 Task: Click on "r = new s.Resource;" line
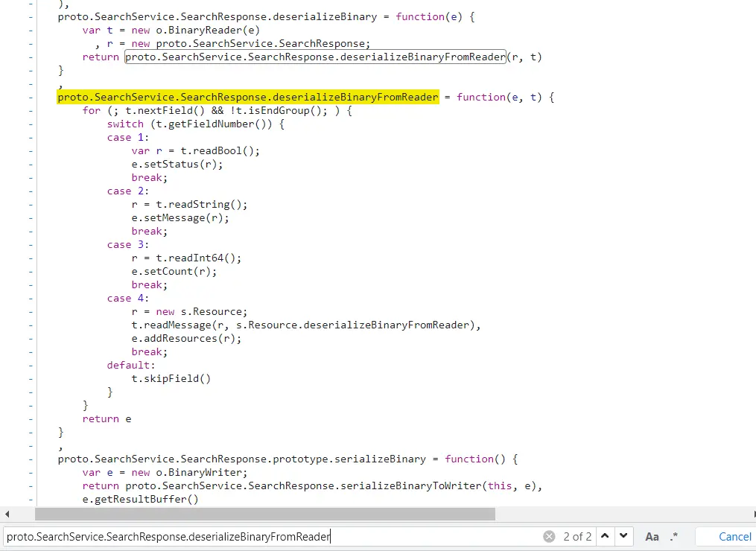pos(189,311)
